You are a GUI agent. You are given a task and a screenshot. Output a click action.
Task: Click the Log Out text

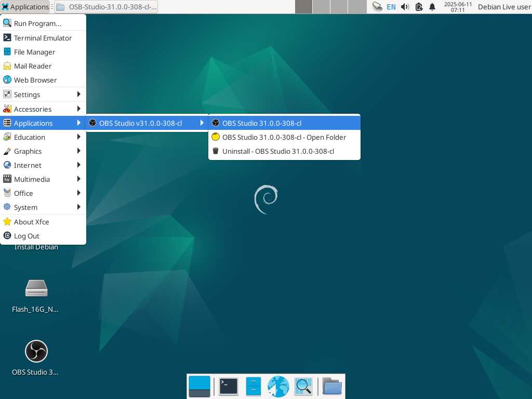[x=26, y=236]
